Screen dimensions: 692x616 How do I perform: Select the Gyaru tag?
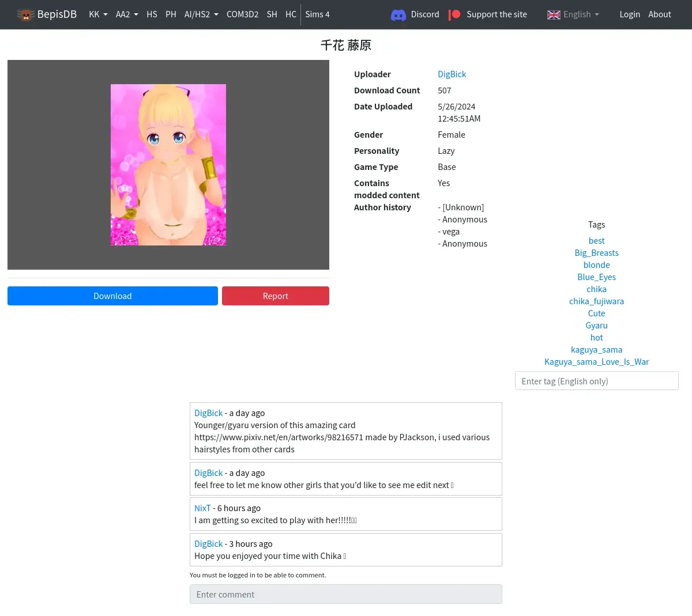[x=596, y=326]
